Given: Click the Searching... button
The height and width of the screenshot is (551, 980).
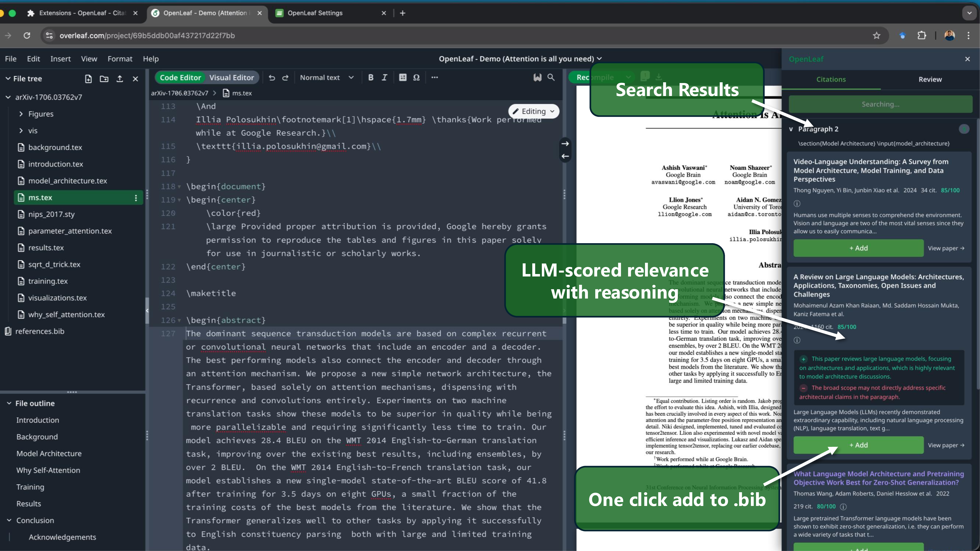Looking at the screenshot, I should click(x=880, y=104).
